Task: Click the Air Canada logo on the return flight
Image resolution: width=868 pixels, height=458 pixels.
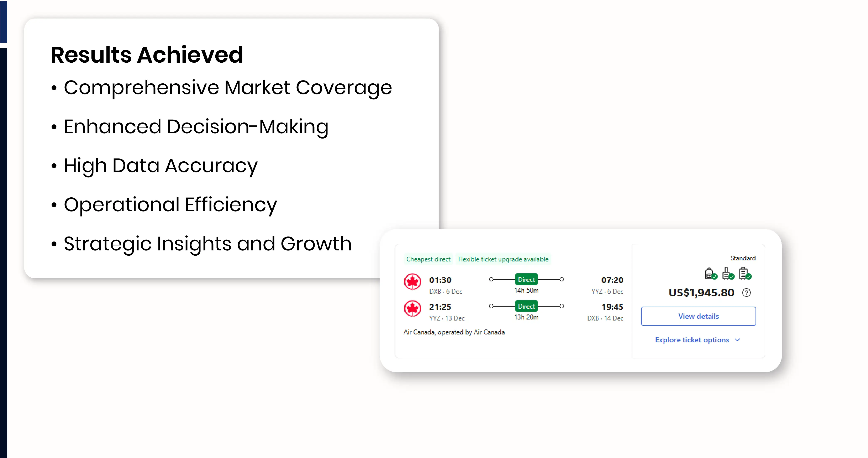Action: [x=412, y=308]
